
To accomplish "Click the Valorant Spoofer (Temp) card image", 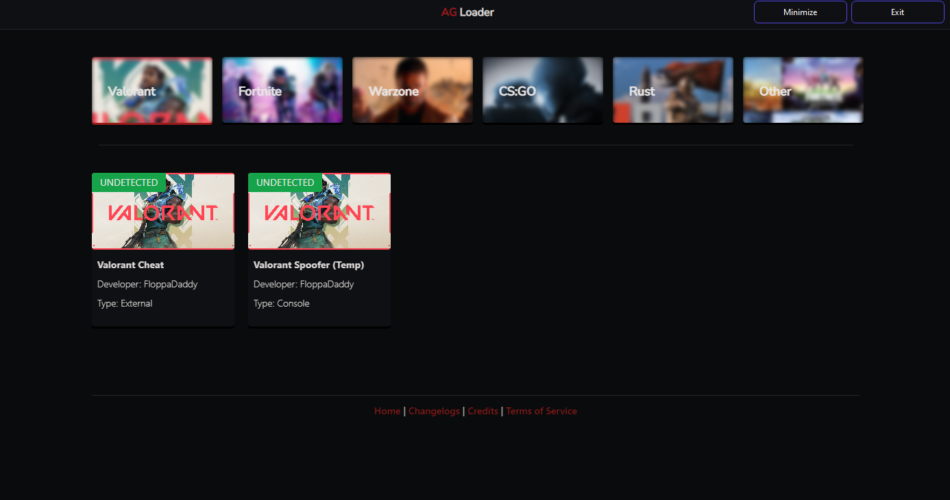I will pos(319,212).
